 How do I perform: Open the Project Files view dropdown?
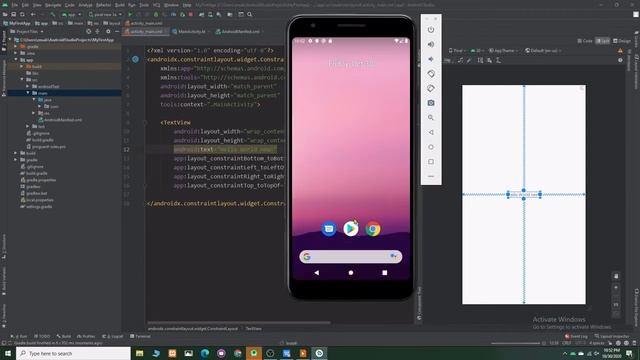point(27,31)
